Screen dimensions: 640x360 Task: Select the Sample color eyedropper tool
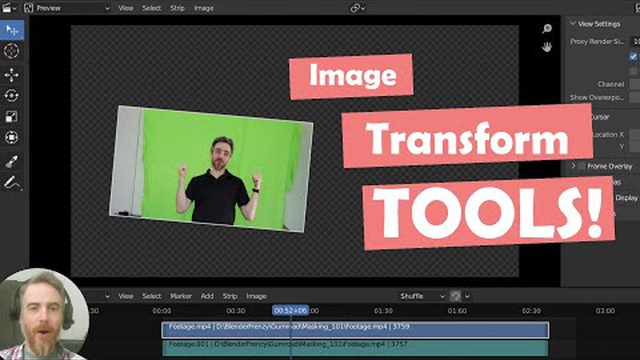tap(11, 162)
